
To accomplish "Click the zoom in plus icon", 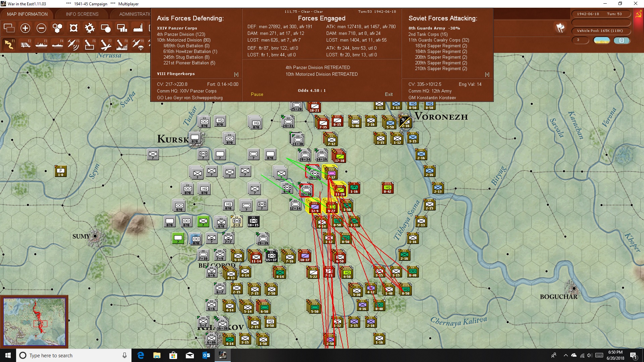I will (25, 28).
